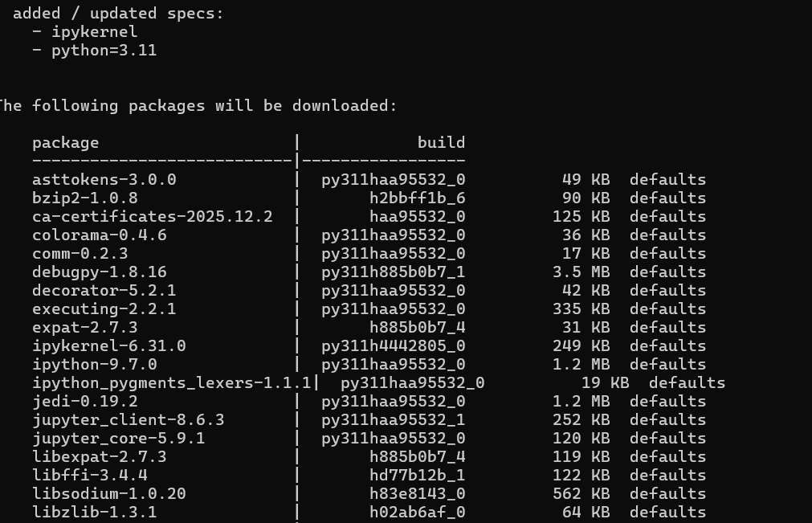Click the ca-certificates-2025.12.2 package name
This screenshot has width=812, height=523.
coord(152,216)
